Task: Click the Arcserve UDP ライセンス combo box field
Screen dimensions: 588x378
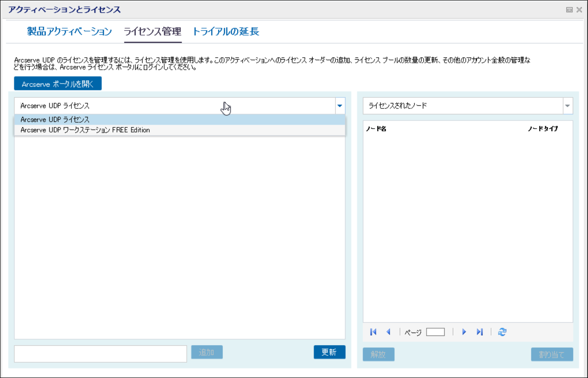Action: point(175,106)
